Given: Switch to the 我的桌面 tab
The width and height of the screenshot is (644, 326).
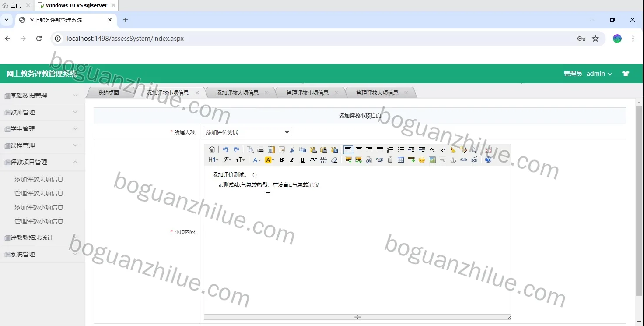Looking at the screenshot, I should 108,92.
